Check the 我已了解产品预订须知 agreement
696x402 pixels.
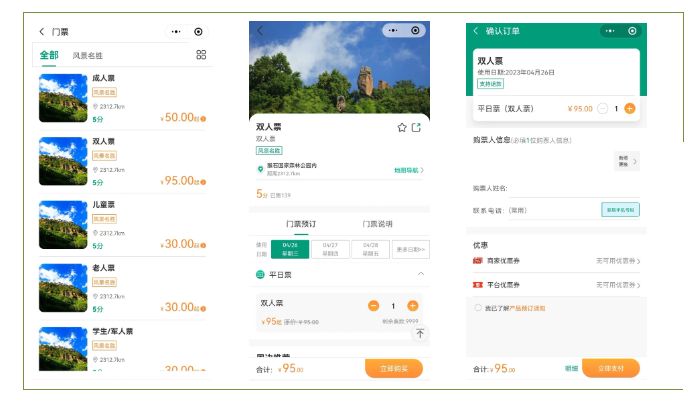click(478, 308)
